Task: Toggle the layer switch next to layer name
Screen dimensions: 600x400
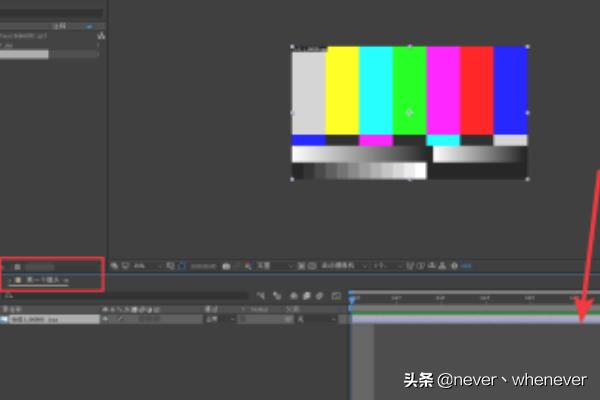Action: (105, 319)
